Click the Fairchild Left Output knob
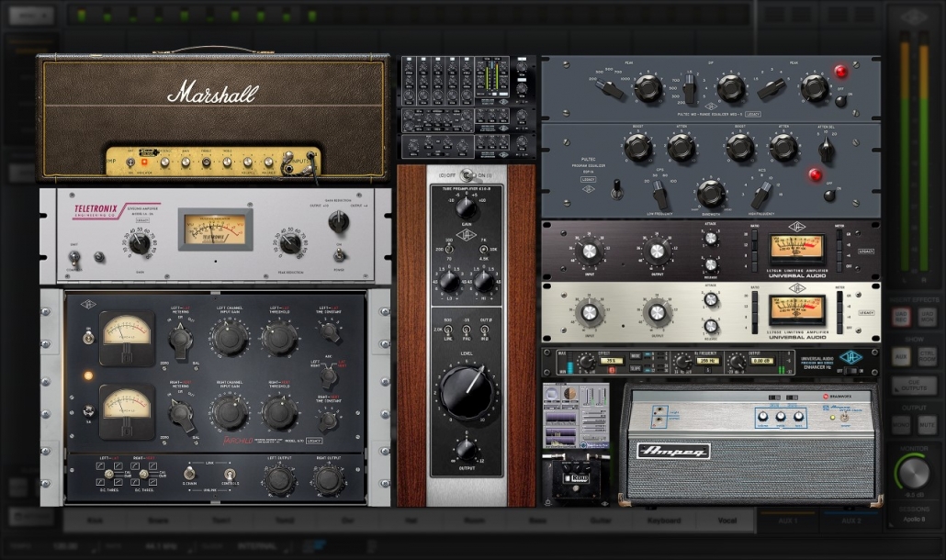The image size is (946, 560). tap(279, 479)
